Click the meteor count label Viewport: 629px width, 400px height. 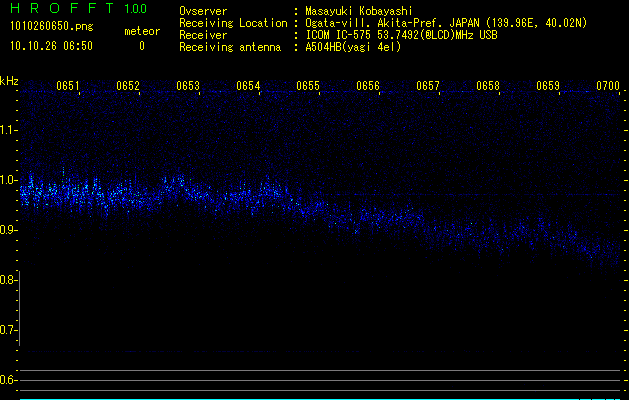click(x=141, y=31)
